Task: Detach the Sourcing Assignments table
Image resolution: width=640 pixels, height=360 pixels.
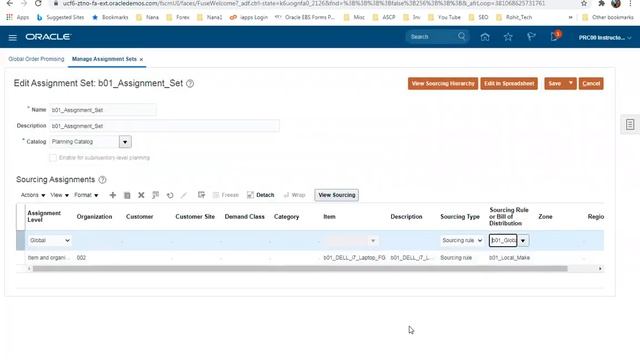Action: (260, 195)
